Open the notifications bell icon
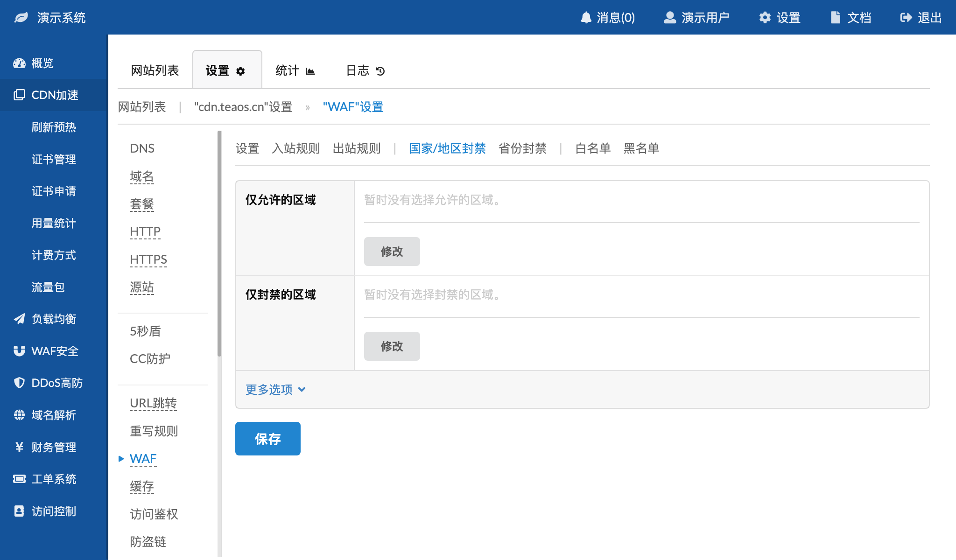This screenshot has width=956, height=560. (586, 18)
